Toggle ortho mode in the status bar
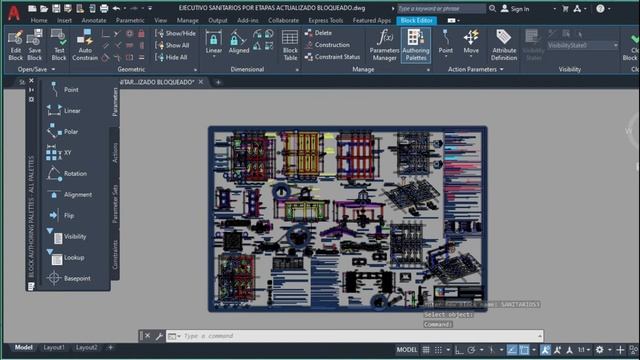The image size is (640, 360). click(x=459, y=350)
